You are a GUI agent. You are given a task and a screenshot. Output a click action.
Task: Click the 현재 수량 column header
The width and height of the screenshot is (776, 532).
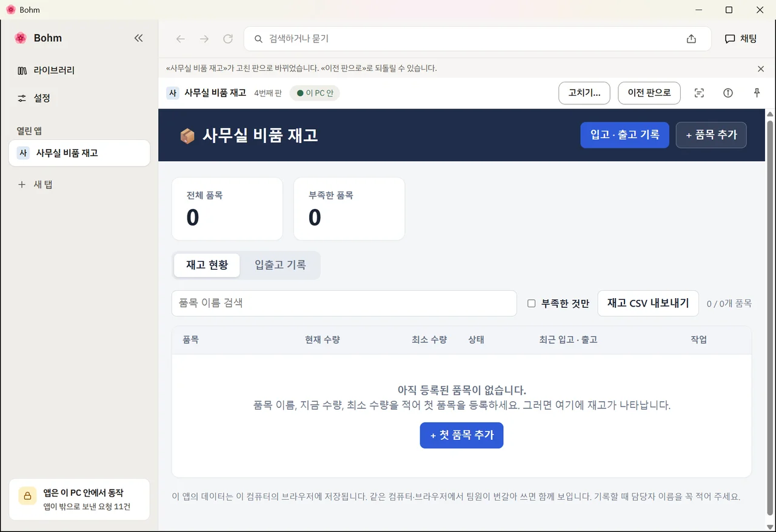(x=323, y=340)
